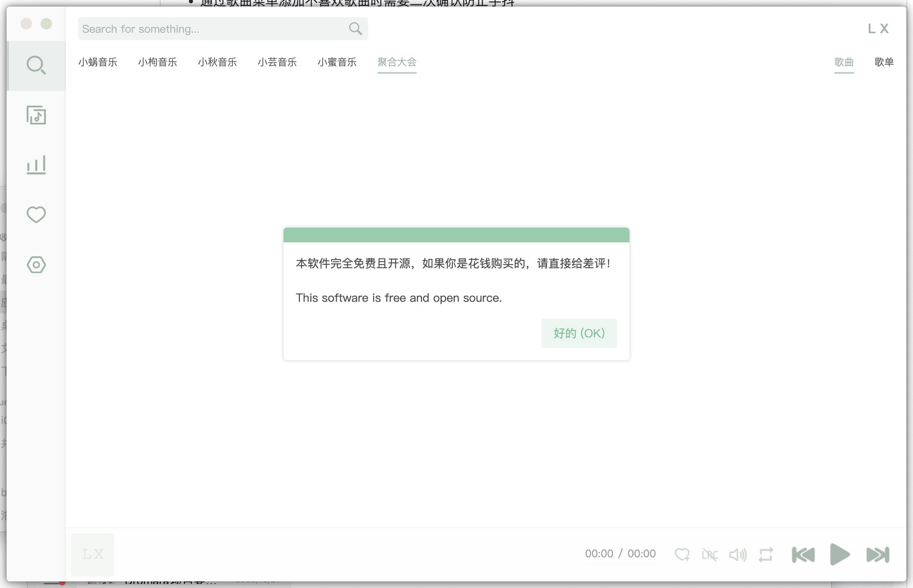This screenshot has height=588, width=913.
Task: Click the LX album cover thumbnail
Action: tap(93, 554)
